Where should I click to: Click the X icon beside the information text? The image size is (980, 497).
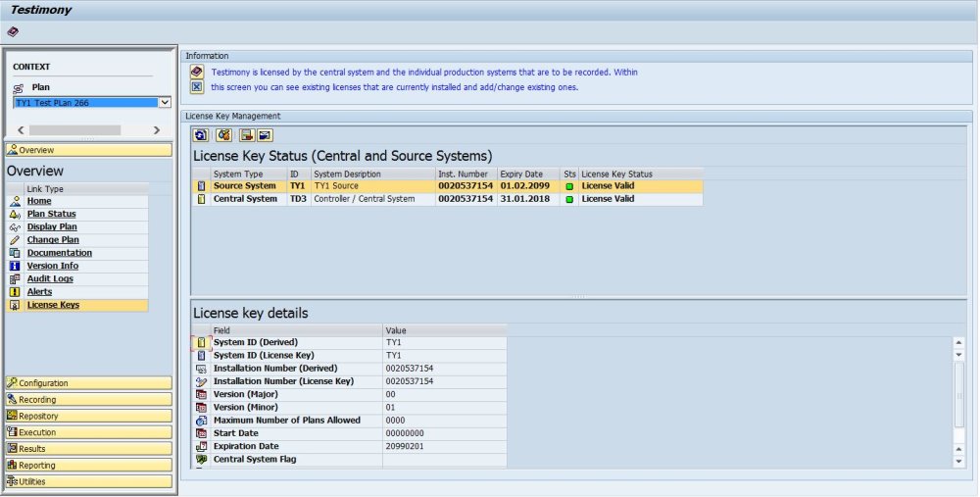tap(197, 87)
